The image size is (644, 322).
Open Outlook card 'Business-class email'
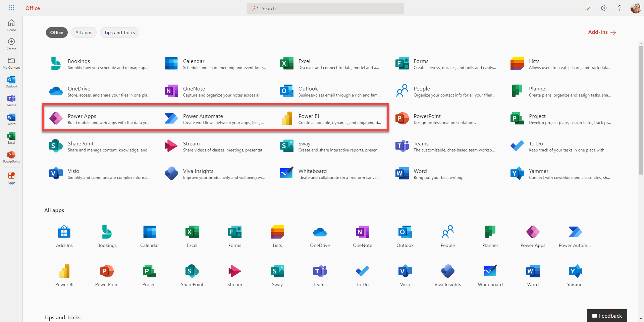coord(330,91)
